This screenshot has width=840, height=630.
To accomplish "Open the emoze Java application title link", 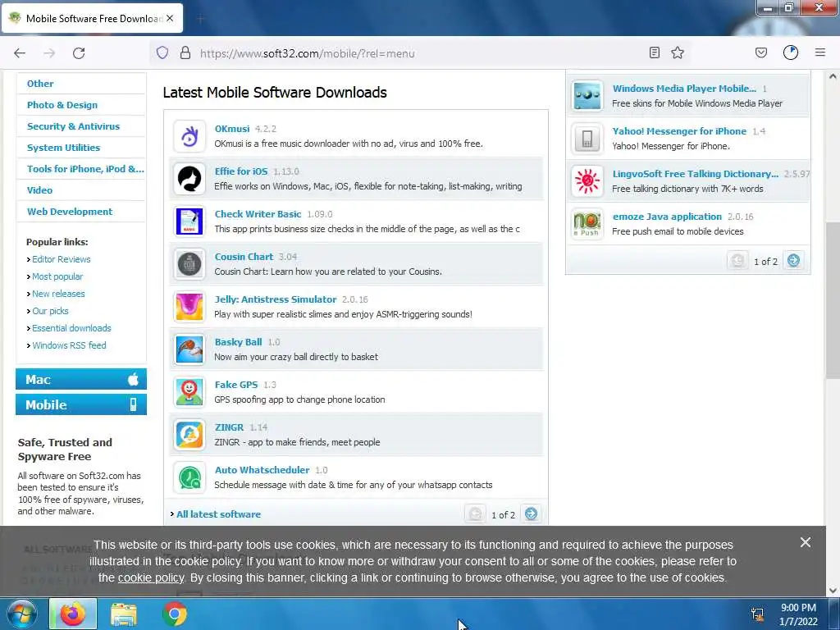I will pyautogui.click(x=667, y=217).
